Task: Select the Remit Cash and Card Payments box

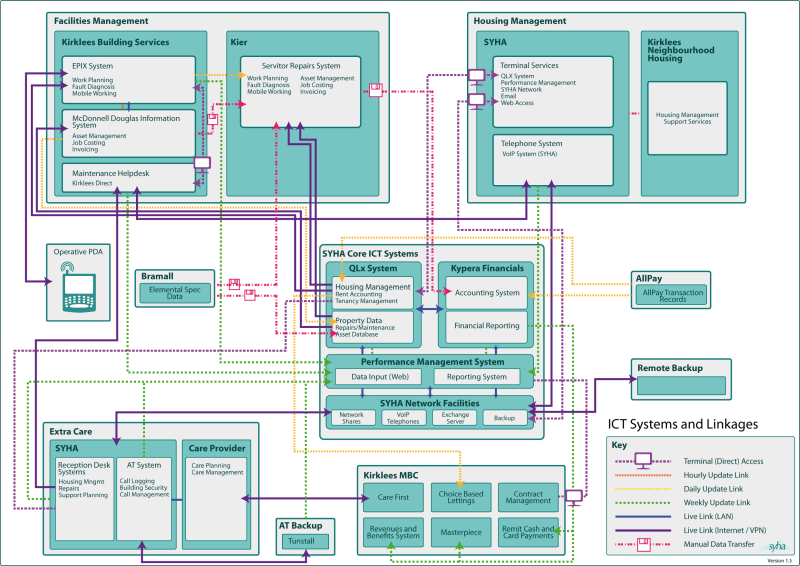Action: 528,532
